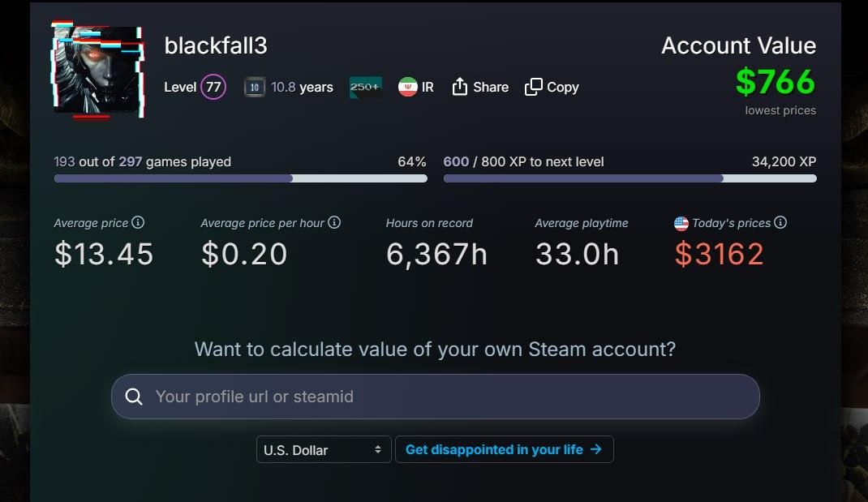Image resolution: width=868 pixels, height=502 pixels.
Task: Click the Share upload icon
Action: click(x=459, y=87)
